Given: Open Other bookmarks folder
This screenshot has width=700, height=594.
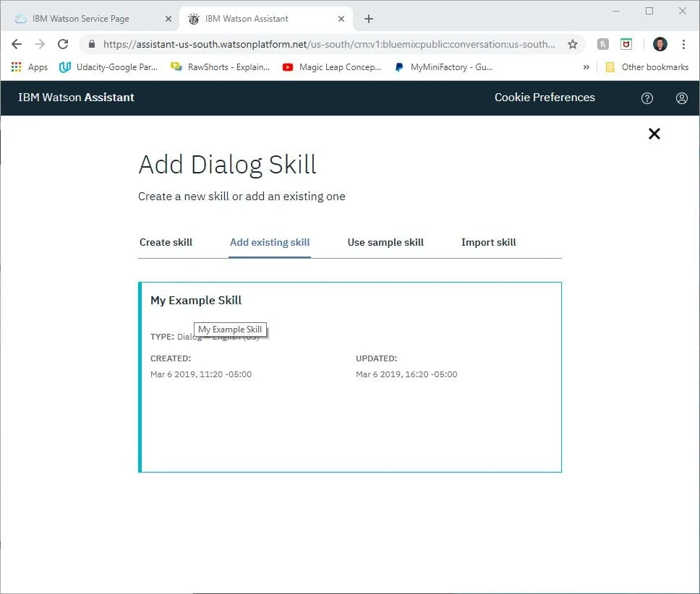Looking at the screenshot, I should click(x=647, y=67).
